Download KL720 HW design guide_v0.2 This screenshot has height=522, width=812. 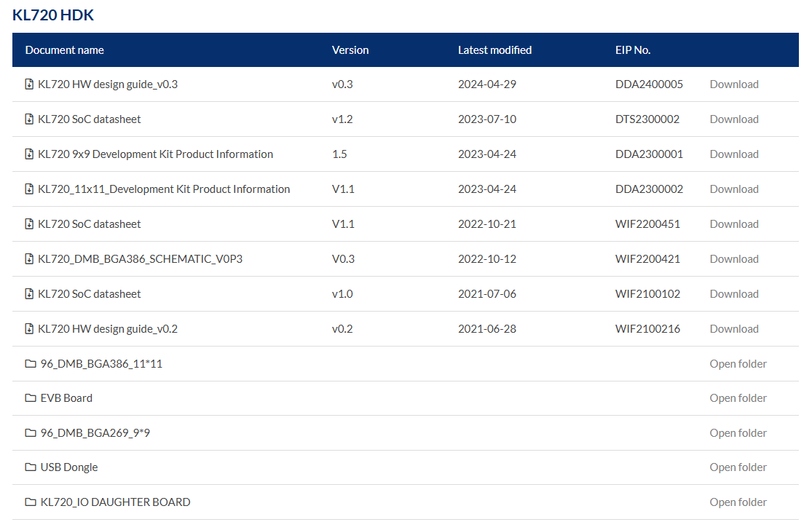[734, 329]
